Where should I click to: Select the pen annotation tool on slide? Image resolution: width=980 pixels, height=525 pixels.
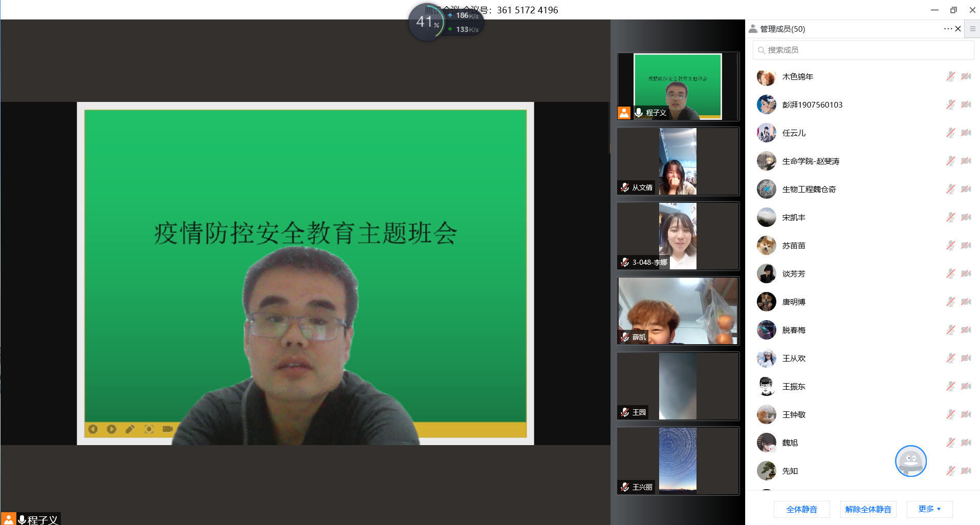pyautogui.click(x=130, y=429)
